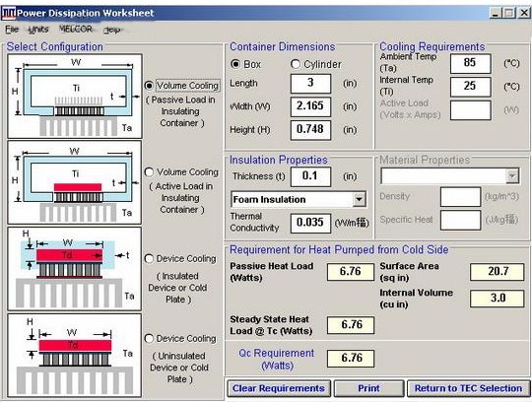The width and height of the screenshot is (532, 402).
Task: Click the Ambient Temp input field
Action: click(x=470, y=63)
